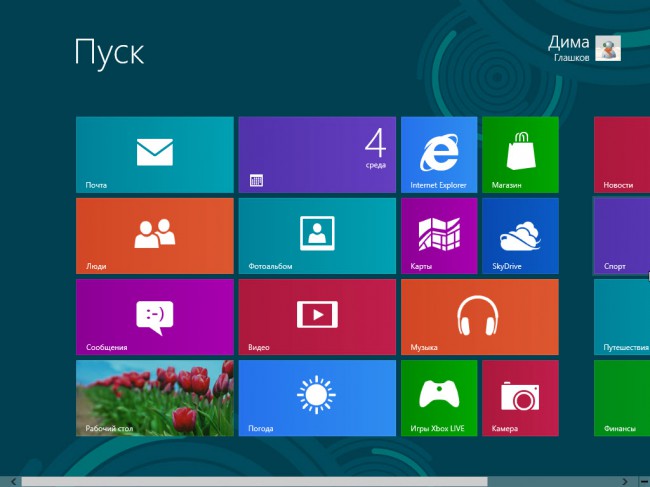Click the right scrollbar arrow
650x487 pixels.
pyautogui.click(x=625, y=482)
